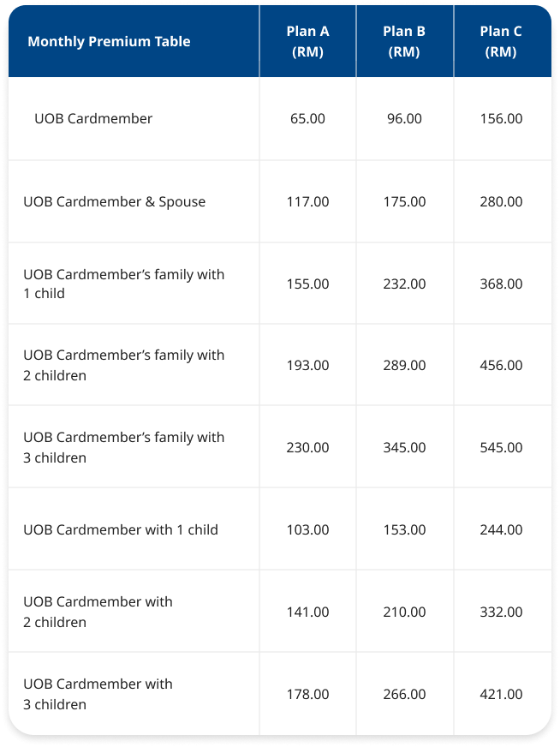
Task: Click UOB Cardmember with 2 children label
Action: 98,613
